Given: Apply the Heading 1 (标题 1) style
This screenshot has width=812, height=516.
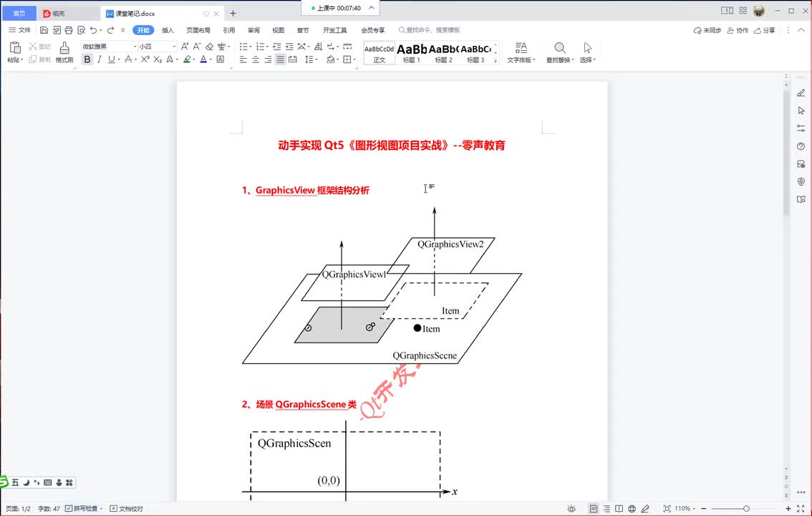Looking at the screenshot, I should (412, 53).
